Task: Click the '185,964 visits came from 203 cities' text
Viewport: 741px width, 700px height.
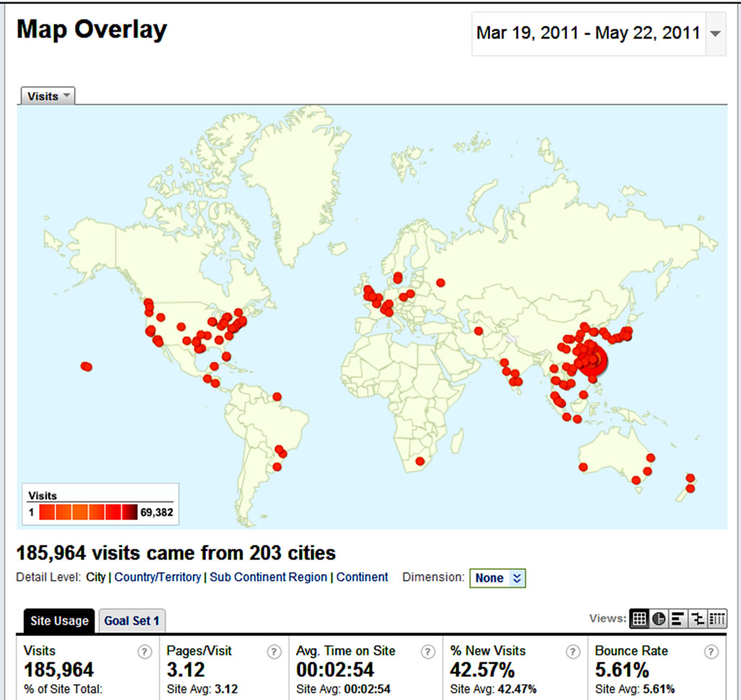Action: click(x=175, y=553)
